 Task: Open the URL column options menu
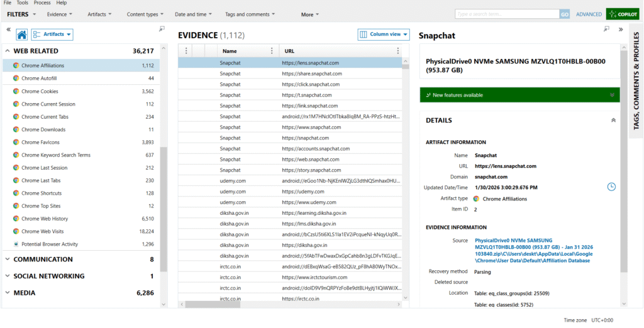(x=397, y=51)
